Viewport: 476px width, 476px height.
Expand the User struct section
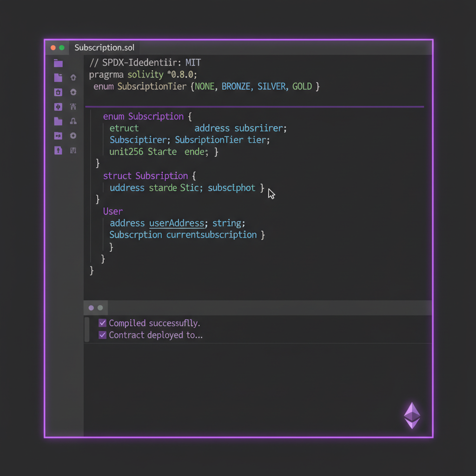click(112, 211)
